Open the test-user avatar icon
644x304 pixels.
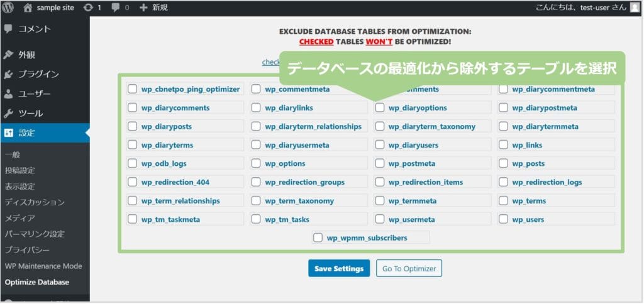point(635,8)
